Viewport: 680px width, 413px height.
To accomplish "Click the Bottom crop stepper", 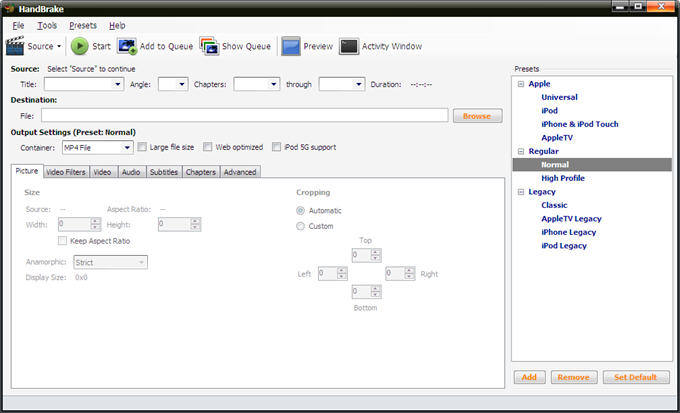I will pyautogui.click(x=366, y=292).
